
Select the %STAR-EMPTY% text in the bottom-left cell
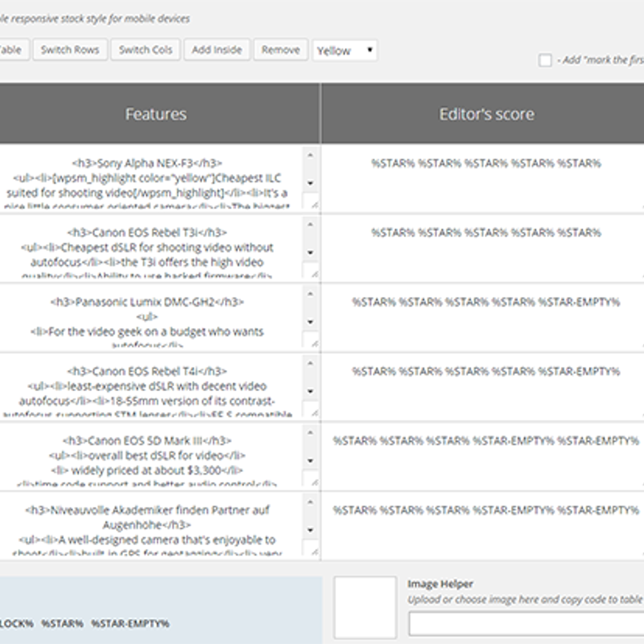pos(129,624)
